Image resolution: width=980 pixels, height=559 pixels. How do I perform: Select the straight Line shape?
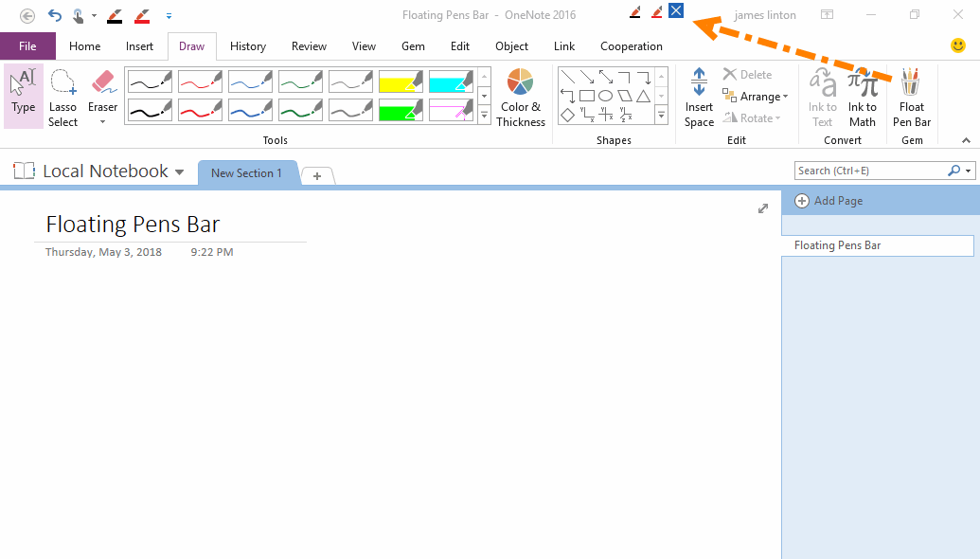pos(567,77)
